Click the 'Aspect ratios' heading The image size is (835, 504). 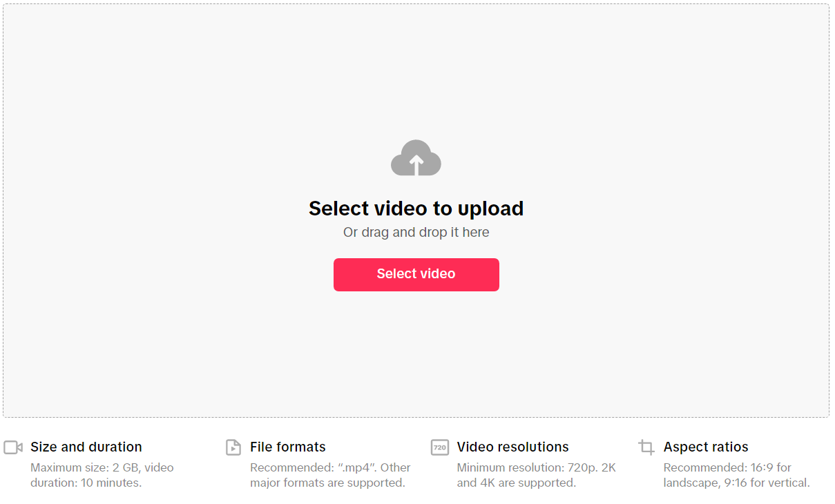[x=706, y=447]
